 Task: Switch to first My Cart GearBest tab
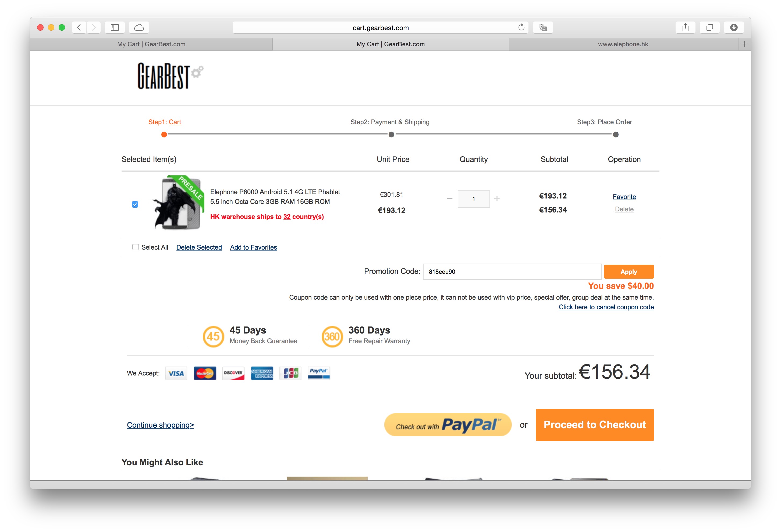point(151,44)
